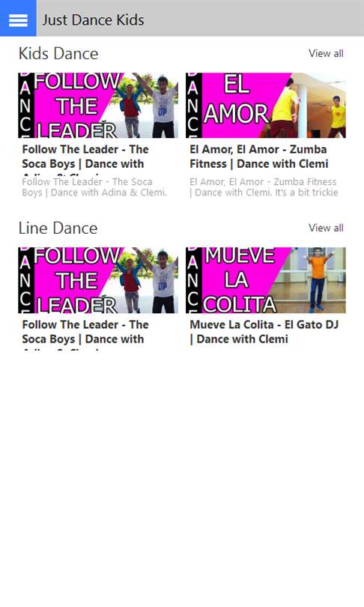
Task: Open the Mueve La Colita video thumbnail
Action: (266, 280)
